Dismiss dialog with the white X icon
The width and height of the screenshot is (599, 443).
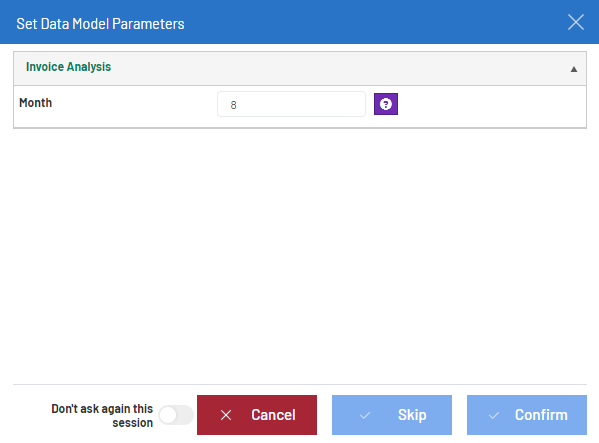(x=576, y=22)
